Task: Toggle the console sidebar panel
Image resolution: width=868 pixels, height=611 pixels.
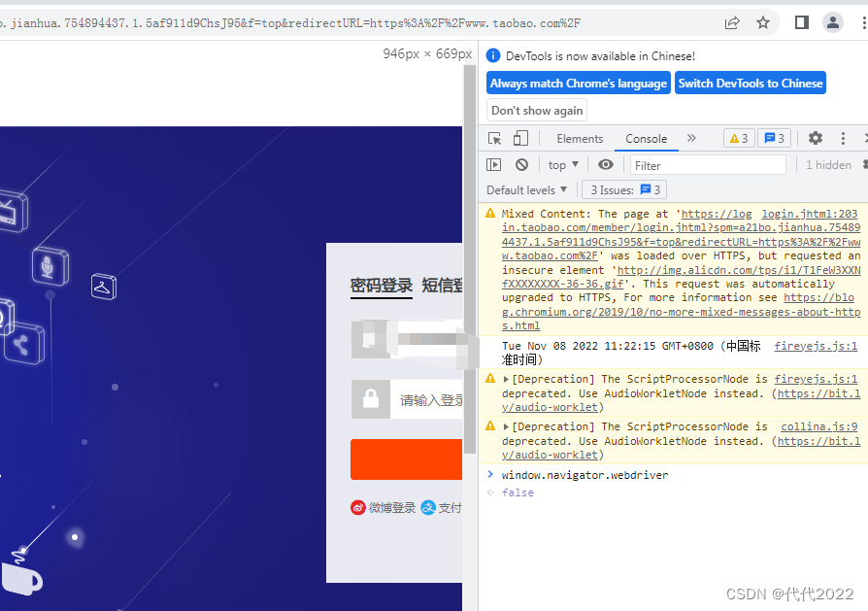Action: pyautogui.click(x=492, y=164)
